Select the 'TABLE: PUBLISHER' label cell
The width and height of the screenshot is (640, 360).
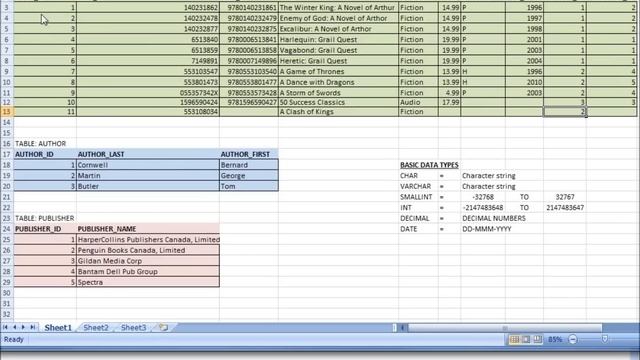[x=45, y=218]
